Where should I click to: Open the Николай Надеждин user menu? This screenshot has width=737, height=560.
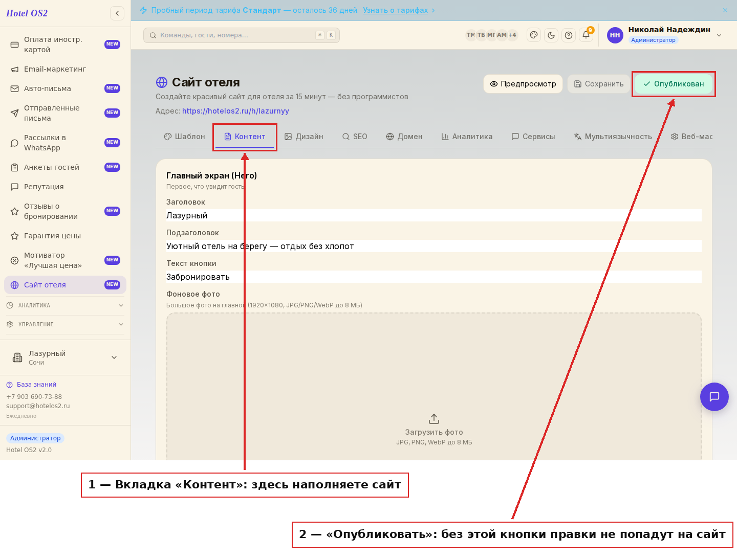(x=664, y=35)
